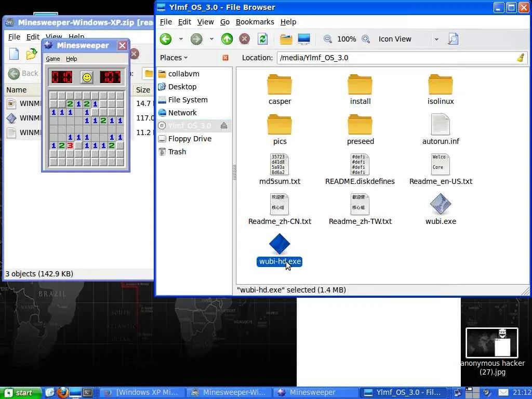Image resolution: width=532 pixels, height=399 pixels.
Task: Zoom in using the plus magnifier
Action: (x=366, y=39)
